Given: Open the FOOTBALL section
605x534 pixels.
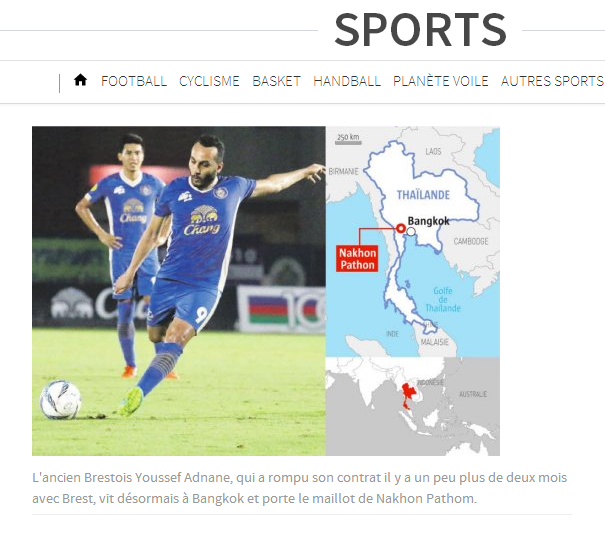Looking at the screenshot, I should tap(134, 81).
